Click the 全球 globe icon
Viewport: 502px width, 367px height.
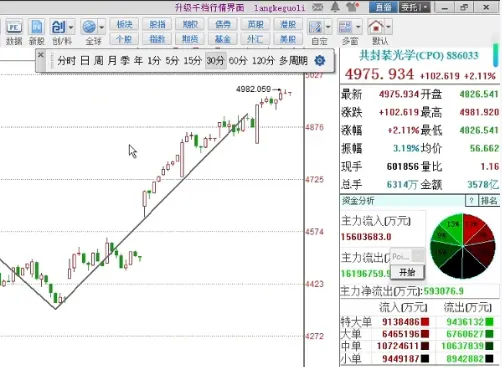click(89, 27)
